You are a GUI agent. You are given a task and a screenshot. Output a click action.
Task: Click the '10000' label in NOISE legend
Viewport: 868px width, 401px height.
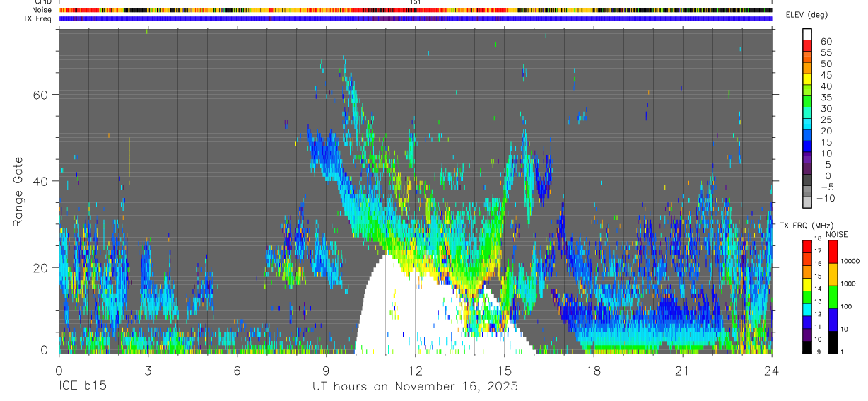[x=849, y=262]
